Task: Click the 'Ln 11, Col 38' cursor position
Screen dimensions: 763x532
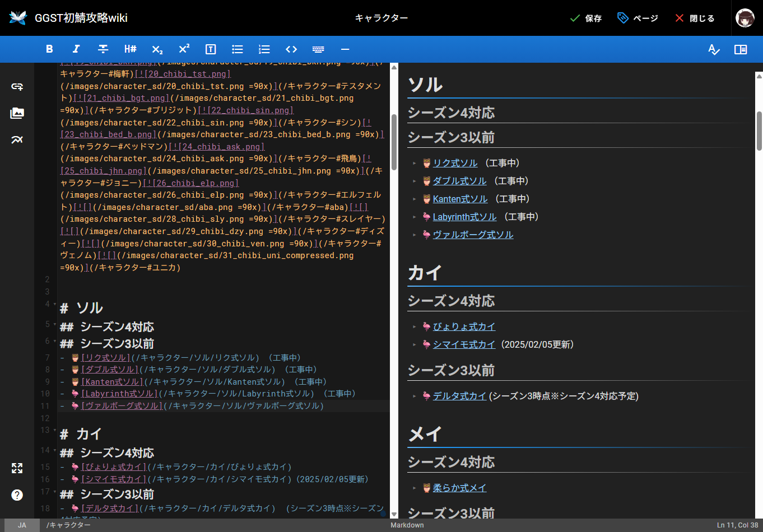Action: tap(737, 525)
